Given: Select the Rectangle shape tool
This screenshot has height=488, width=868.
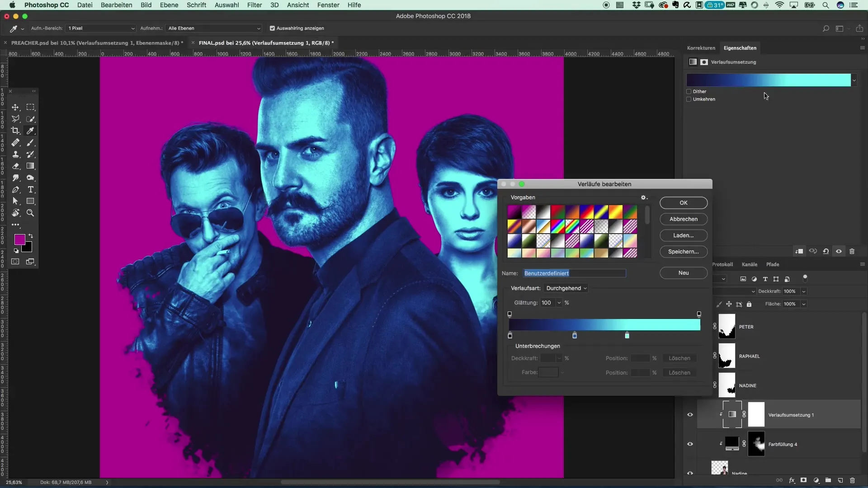Looking at the screenshot, I should click(30, 201).
